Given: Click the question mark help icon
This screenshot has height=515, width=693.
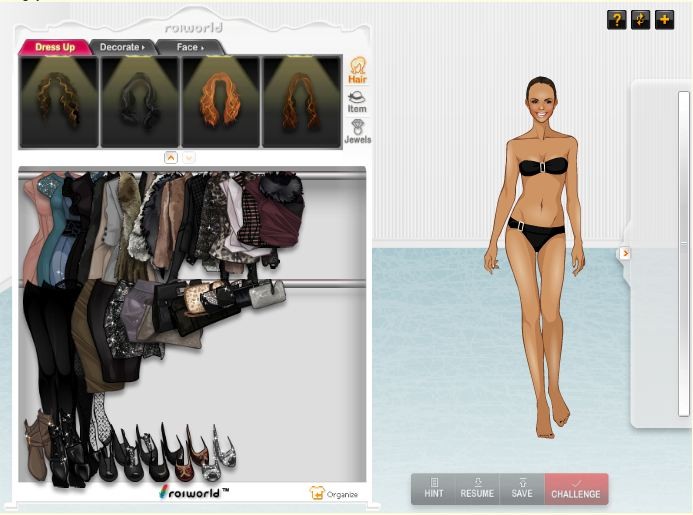Looking at the screenshot, I should [x=617, y=20].
